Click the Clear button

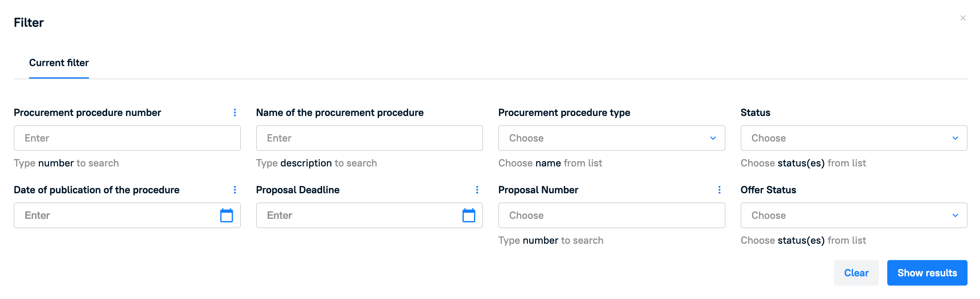[856, 272]
